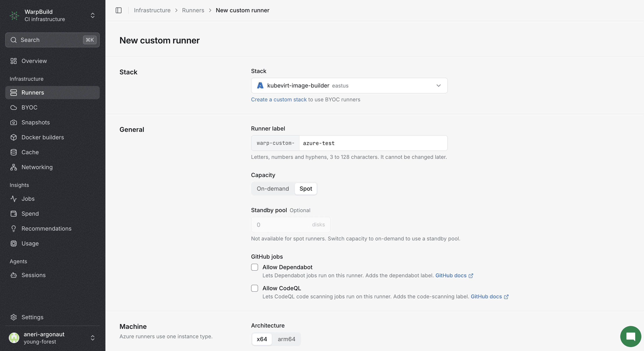
Task: Expand the WarpBuild organization switcher
Action: click(x=92, y=16)
